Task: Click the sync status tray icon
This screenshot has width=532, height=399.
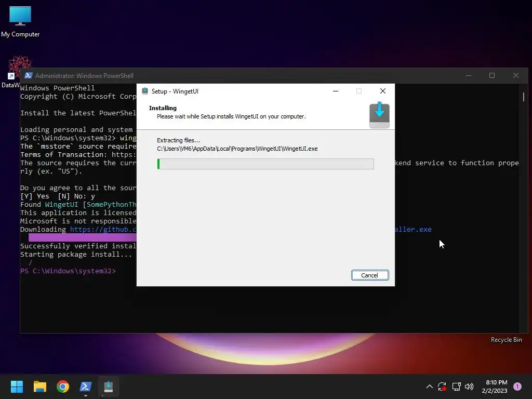Action: (x=442, y=387)
